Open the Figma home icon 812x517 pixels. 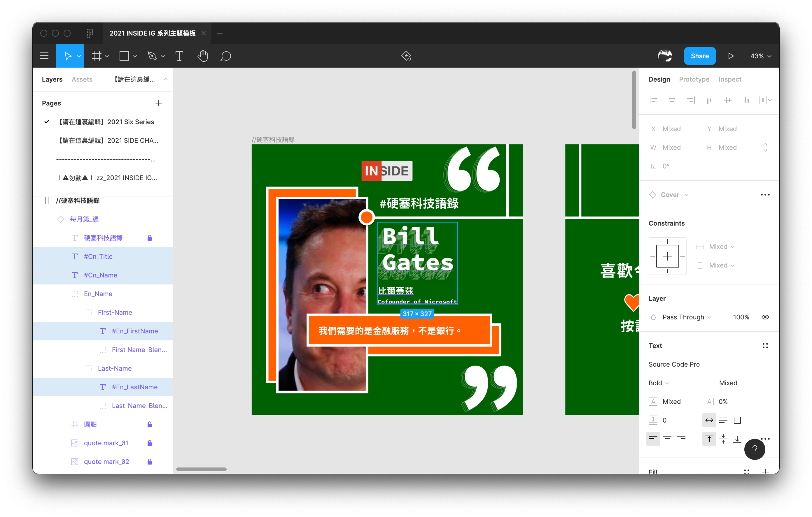[x=89, y=33]
